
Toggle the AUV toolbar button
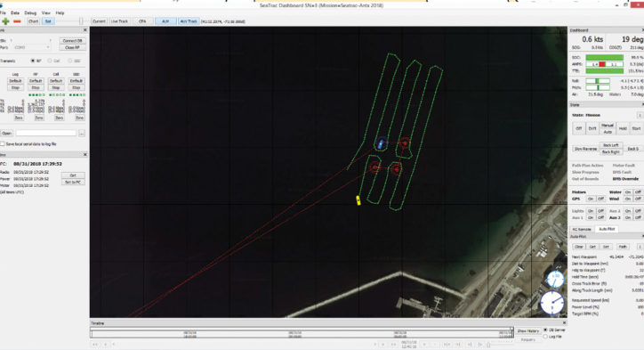165,21
